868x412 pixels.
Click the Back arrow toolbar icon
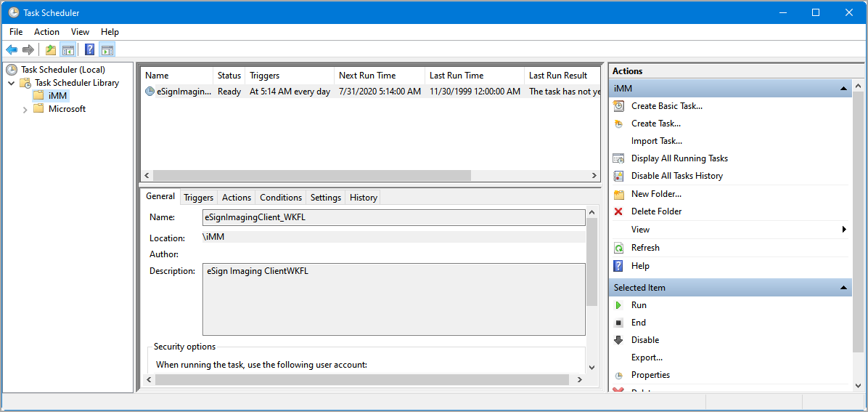click(x=12, y=50)
